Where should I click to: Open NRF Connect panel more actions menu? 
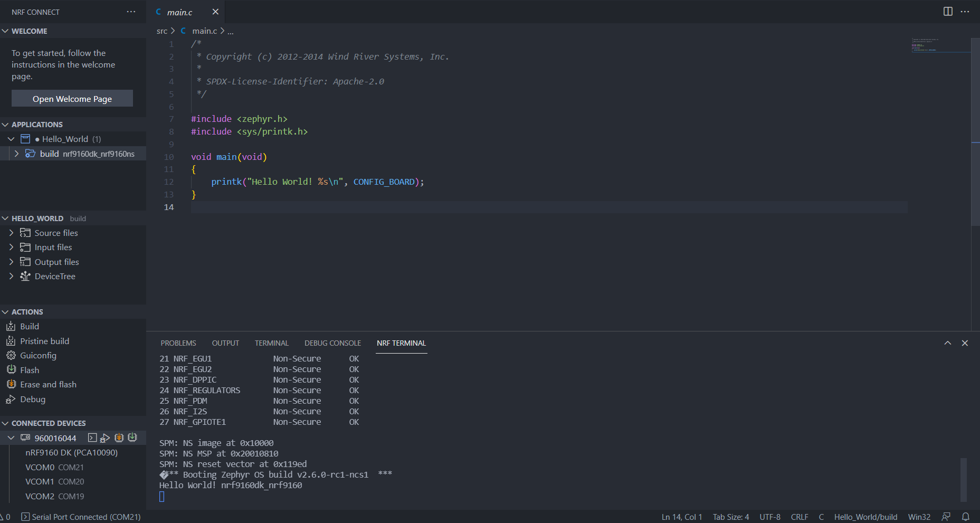click(x=131, y=12)
